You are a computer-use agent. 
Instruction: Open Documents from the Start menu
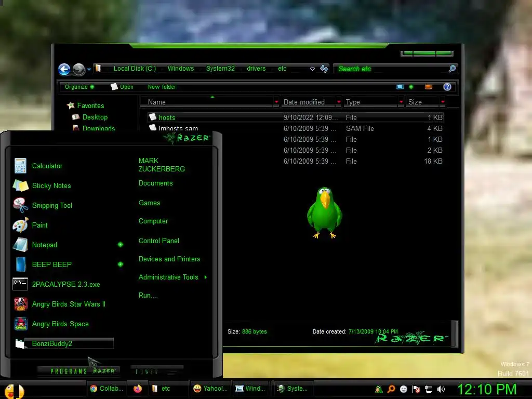[156, 183]
